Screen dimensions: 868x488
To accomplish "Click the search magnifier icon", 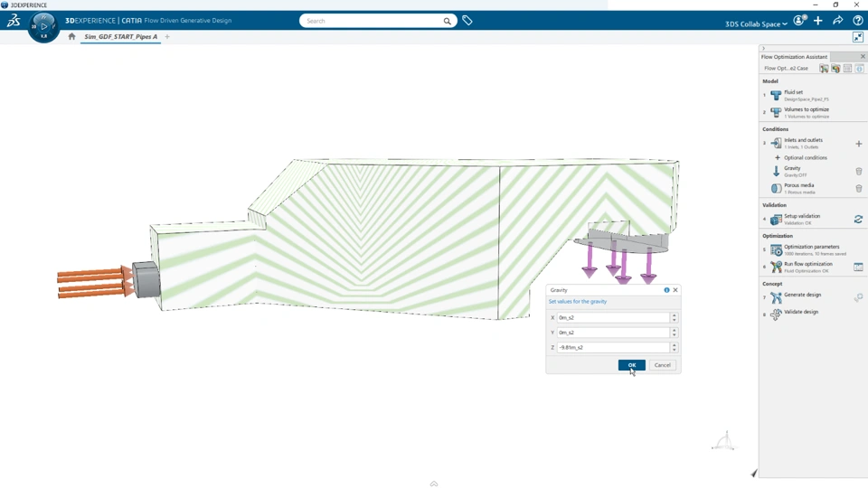I will point(447,21).
